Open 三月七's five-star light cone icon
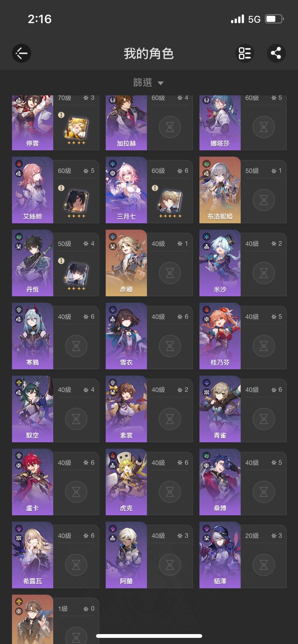 [x=170, y=204]
